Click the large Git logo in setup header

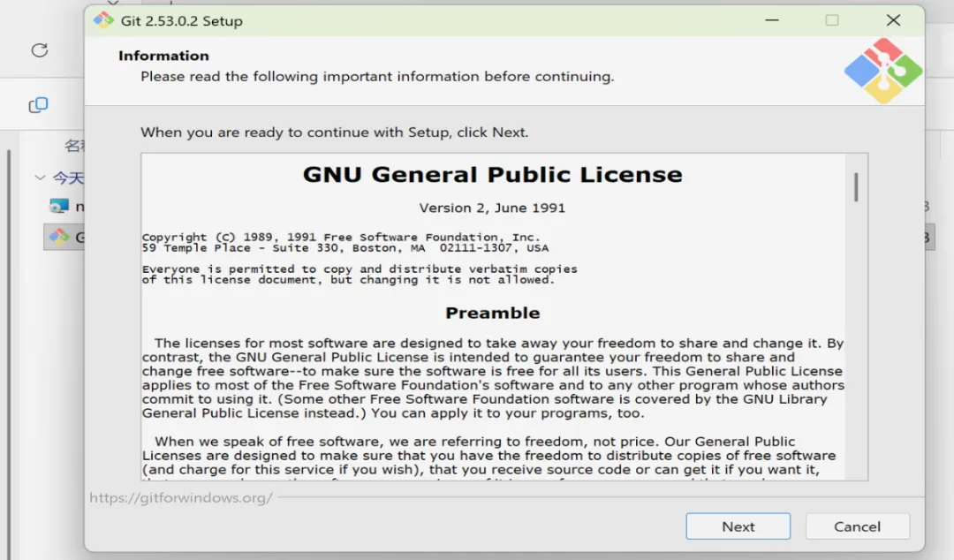point(882,71)
